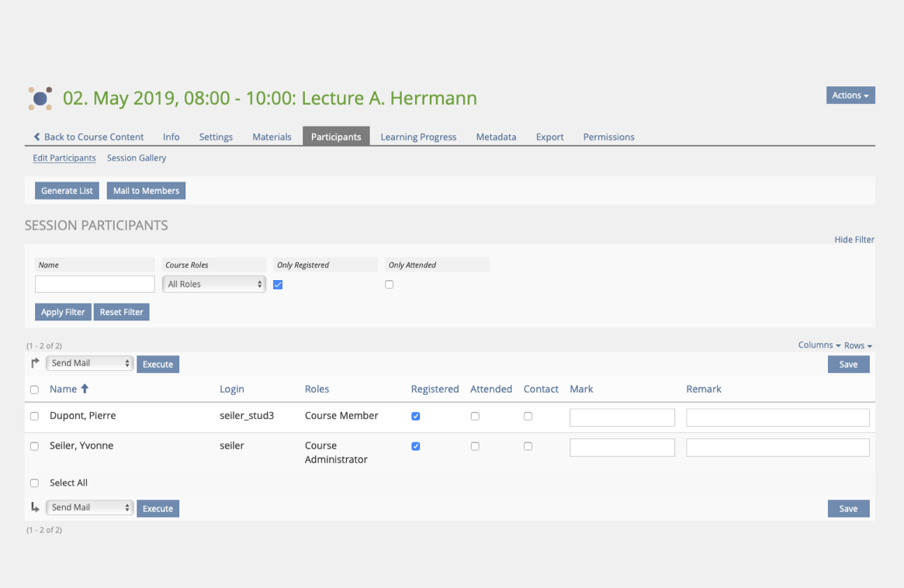Toggle Contact checkbox for Yvonne Seiler

pos(528,447)
